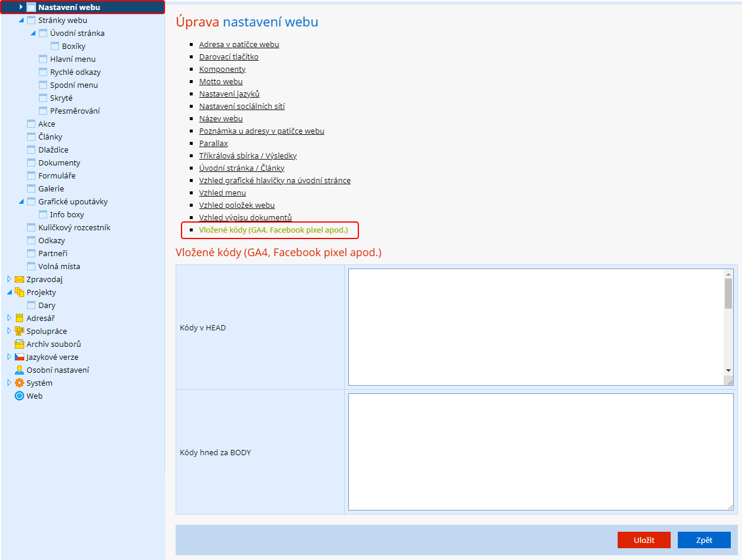Click the Osobní nastavení person icon

(x=19, y=370)
